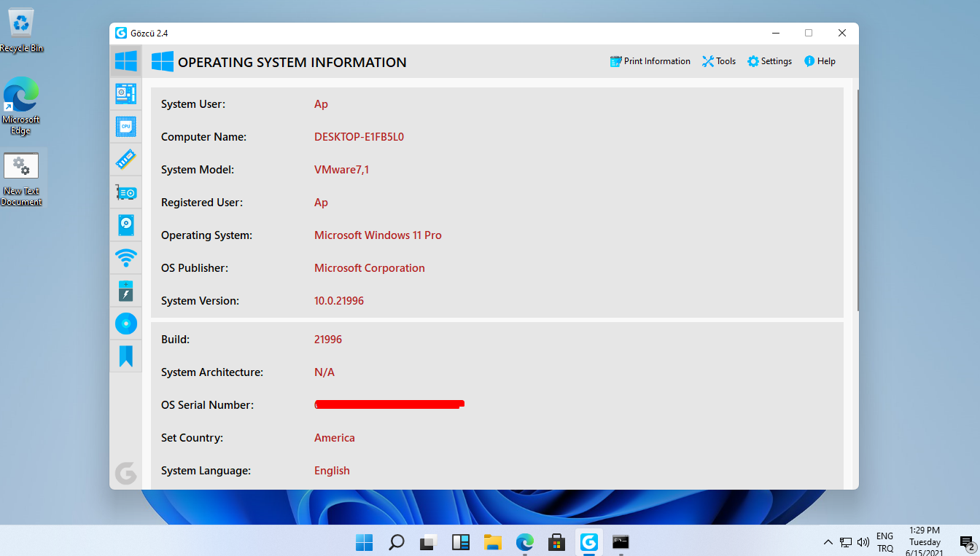
Task: Click the volume speaker tray icon
Action: click(863, 542)
